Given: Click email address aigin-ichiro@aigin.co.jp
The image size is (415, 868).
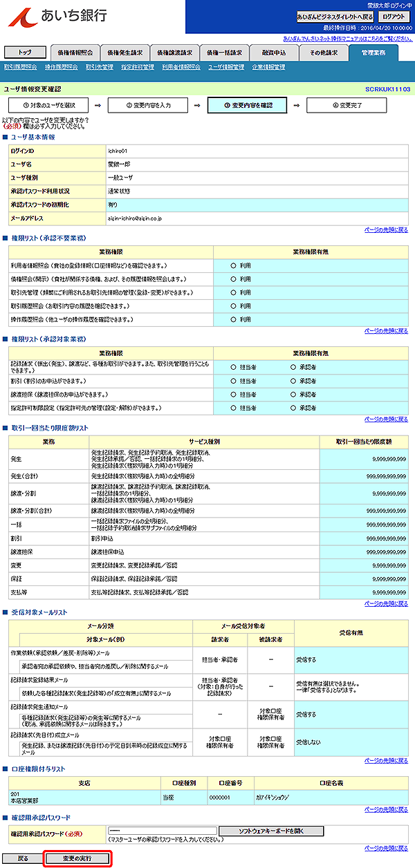Looking at the screenshot, I should pyautogui.click(x=135, y=218).
